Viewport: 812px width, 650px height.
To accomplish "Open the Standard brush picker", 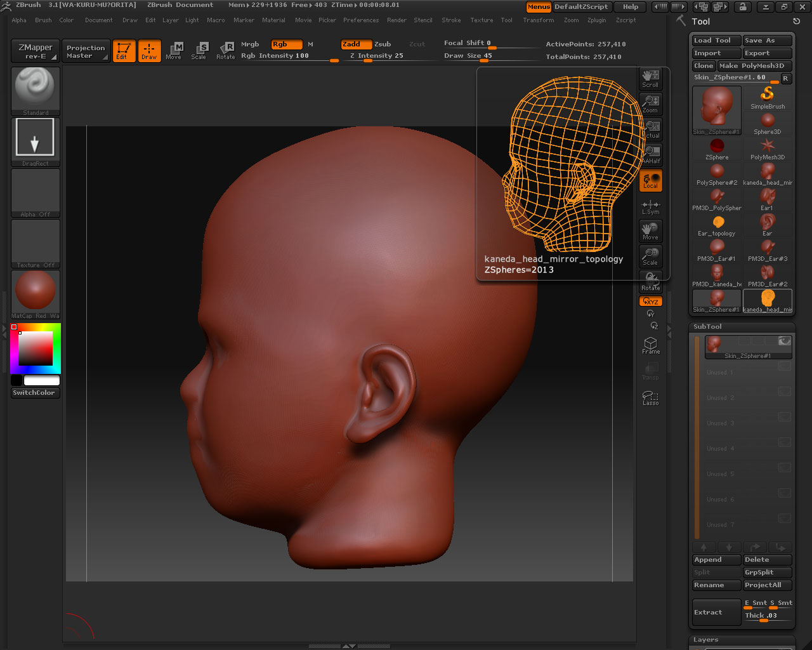I will pos(36,90).
